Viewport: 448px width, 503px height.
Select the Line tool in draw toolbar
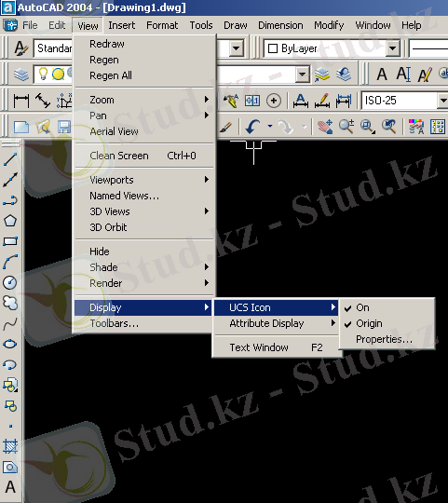(x=10, y=159)
